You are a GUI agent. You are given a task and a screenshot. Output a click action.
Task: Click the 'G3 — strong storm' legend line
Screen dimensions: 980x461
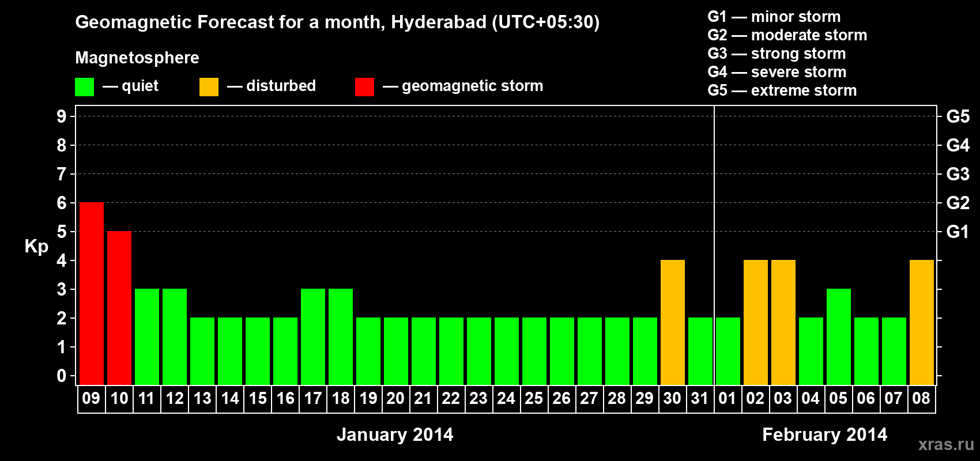tap(777, 54)
